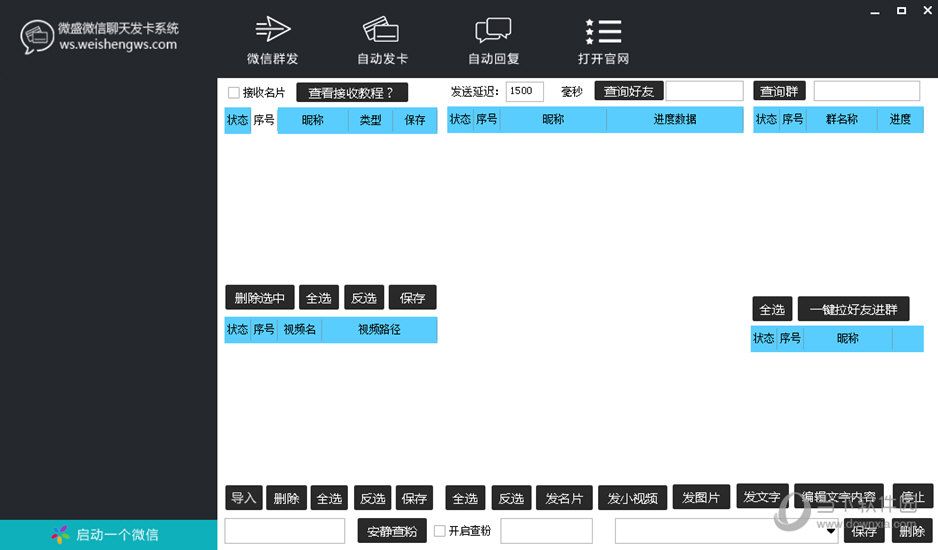Enable the 接收名片 checkbox
This screenshot has height=550, width=938.
point(234,93)
